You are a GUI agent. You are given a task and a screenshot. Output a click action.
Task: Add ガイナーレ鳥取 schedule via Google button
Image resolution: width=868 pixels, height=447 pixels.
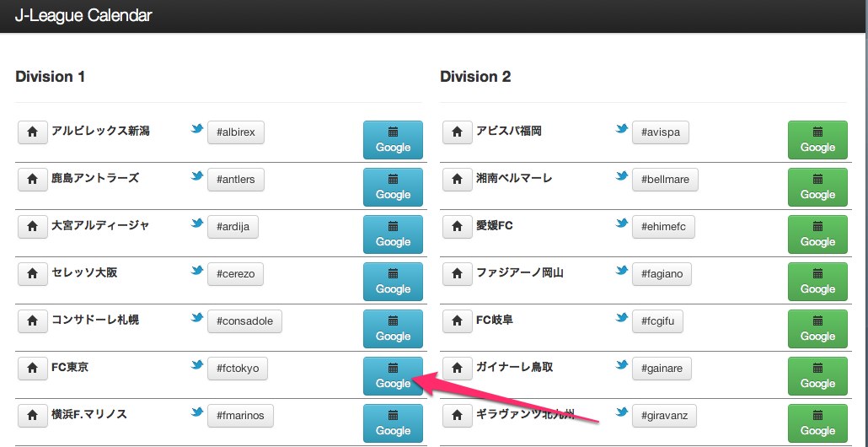coord(817,375)
